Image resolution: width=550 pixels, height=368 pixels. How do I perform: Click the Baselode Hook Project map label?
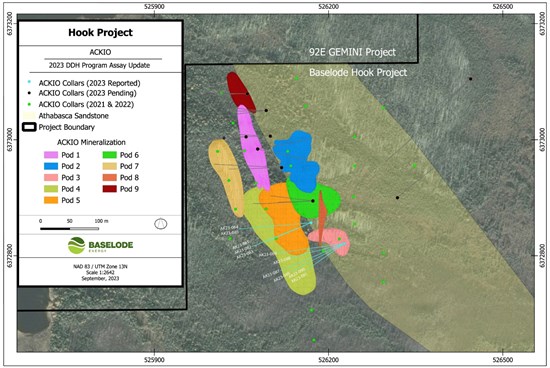(358, 73)
